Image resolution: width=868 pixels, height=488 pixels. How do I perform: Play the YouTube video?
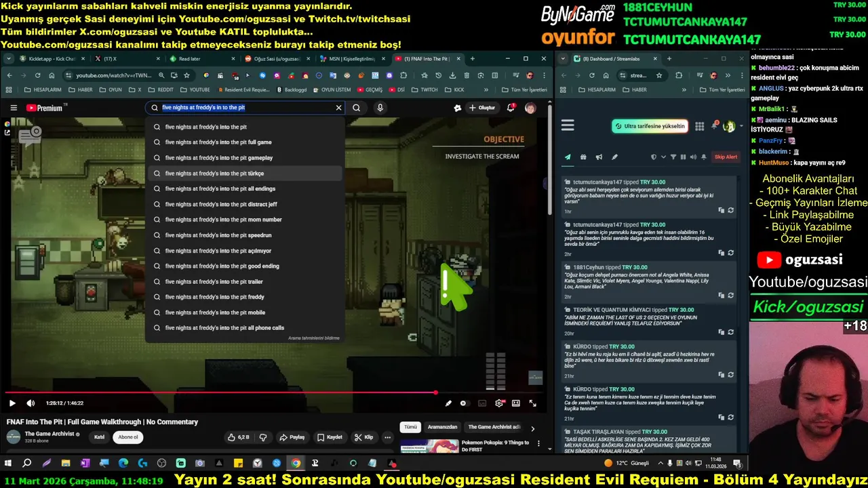click(x=12, y=403)
